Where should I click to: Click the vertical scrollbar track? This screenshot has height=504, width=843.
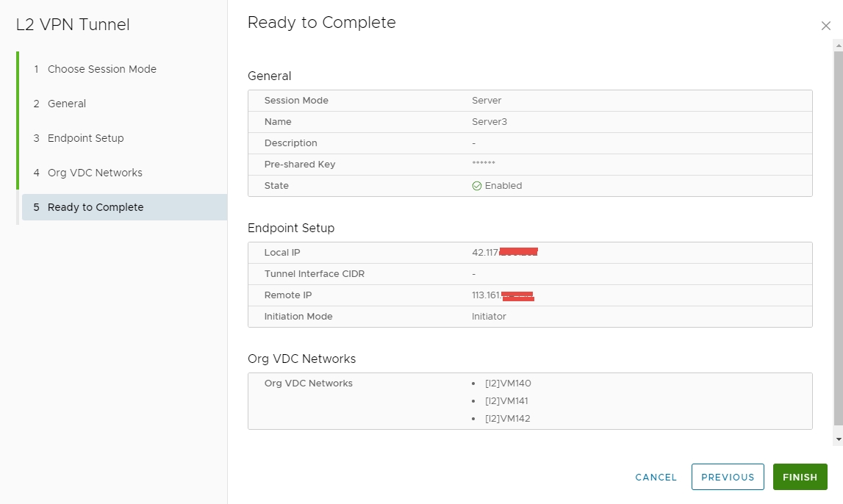838,235
